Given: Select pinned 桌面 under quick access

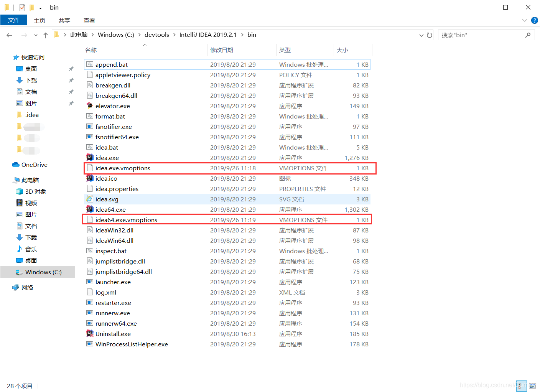Looking at the screenshot, I should pos(31,69).
